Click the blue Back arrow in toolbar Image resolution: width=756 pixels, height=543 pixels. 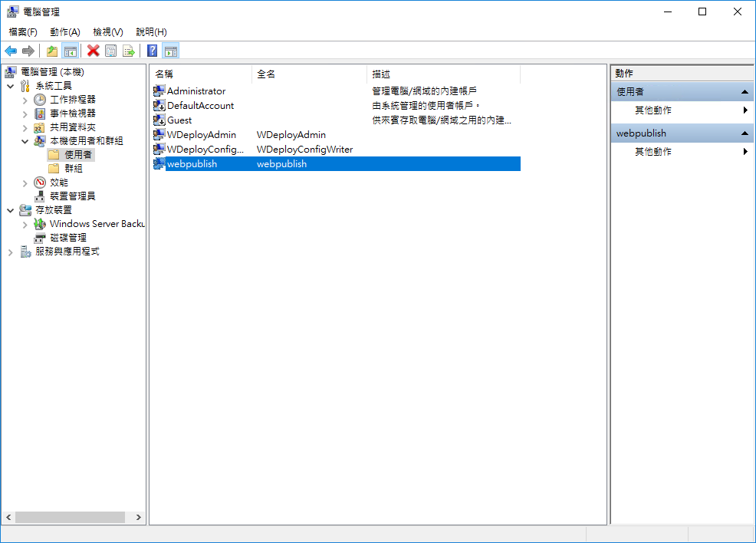click(x=11, y=51)
